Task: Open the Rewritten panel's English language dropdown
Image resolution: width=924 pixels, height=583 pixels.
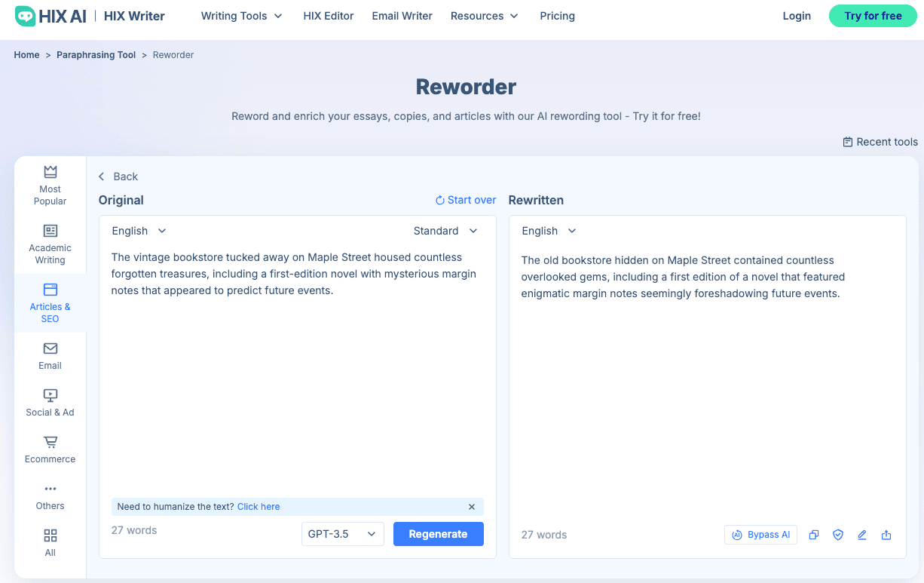Action: (548, 231)
